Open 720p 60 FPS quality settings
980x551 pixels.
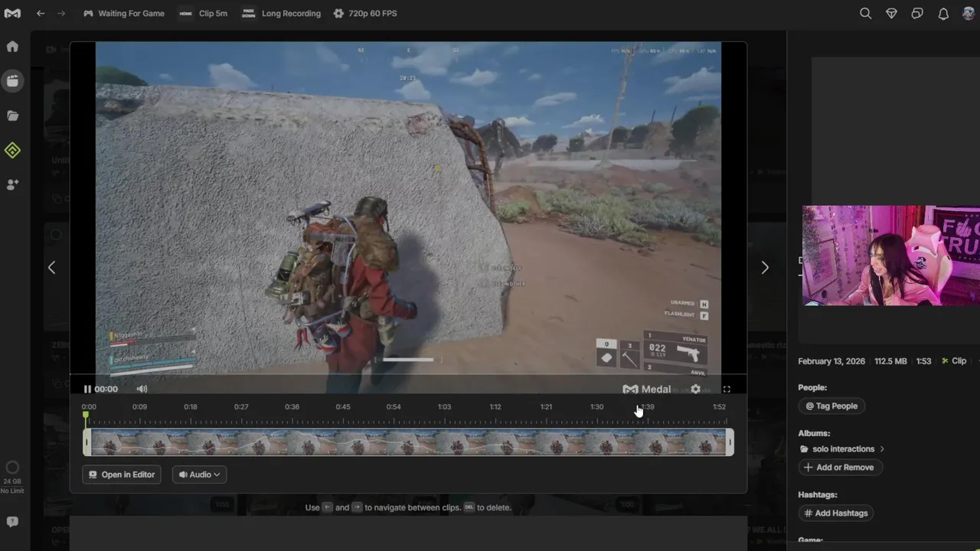pos(364,13)
